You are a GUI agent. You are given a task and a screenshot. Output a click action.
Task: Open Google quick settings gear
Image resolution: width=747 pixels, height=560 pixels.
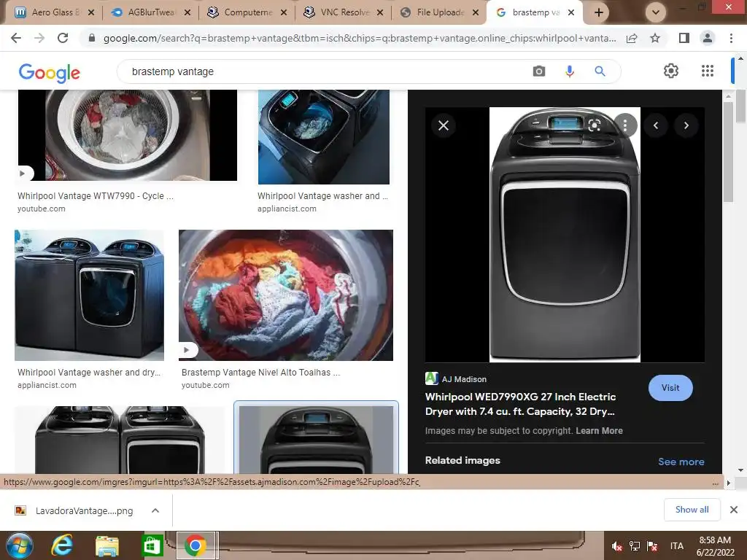point(671,71)
